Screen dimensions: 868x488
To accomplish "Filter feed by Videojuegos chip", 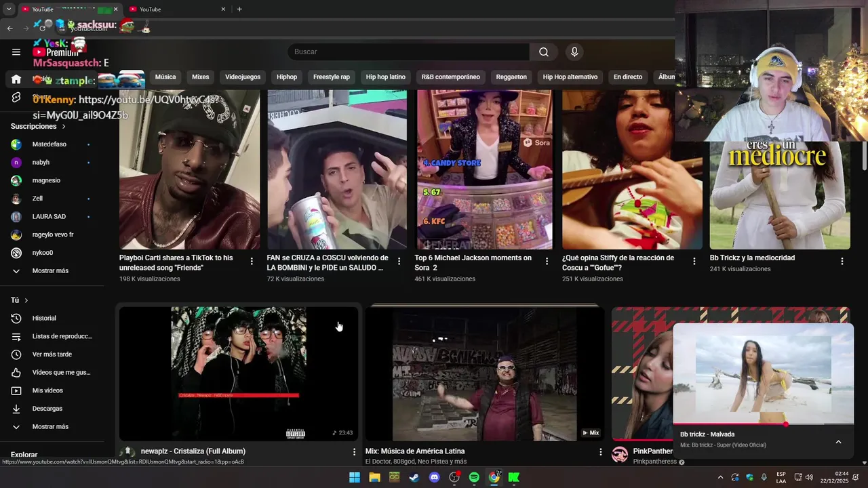I will (243, 77).
